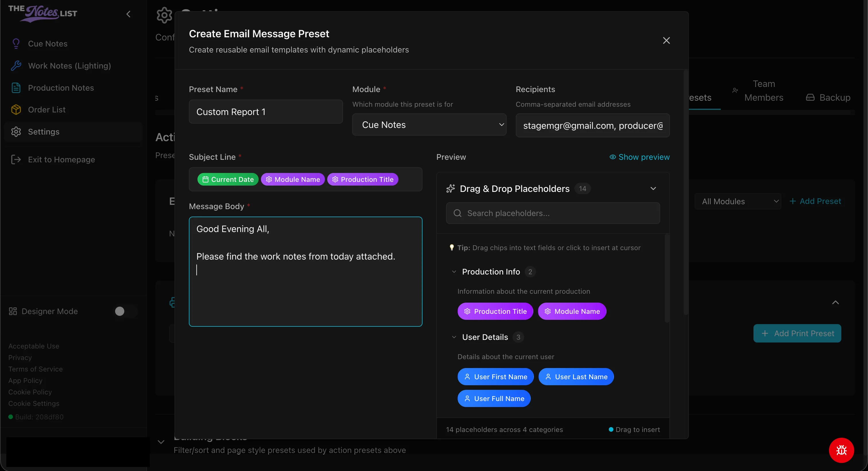Click the Team Members people icon
Viewport: 868px width, 471px height.
(735, 90)
